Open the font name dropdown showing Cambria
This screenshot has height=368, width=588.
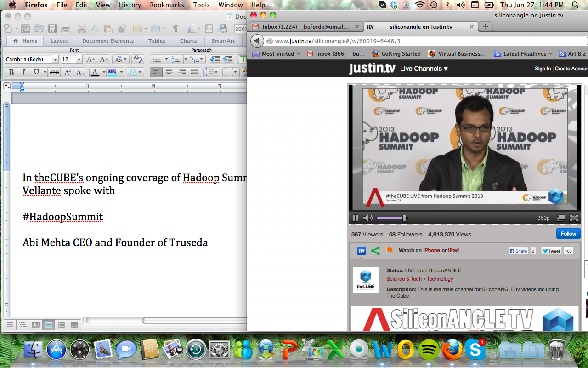tap(55, 59)
